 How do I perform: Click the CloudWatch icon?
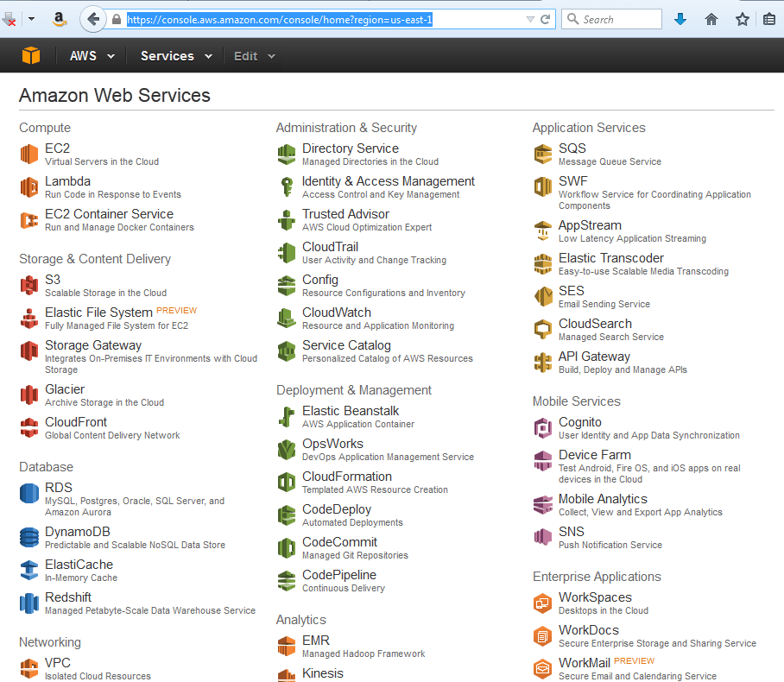click(x=287, y=319)
